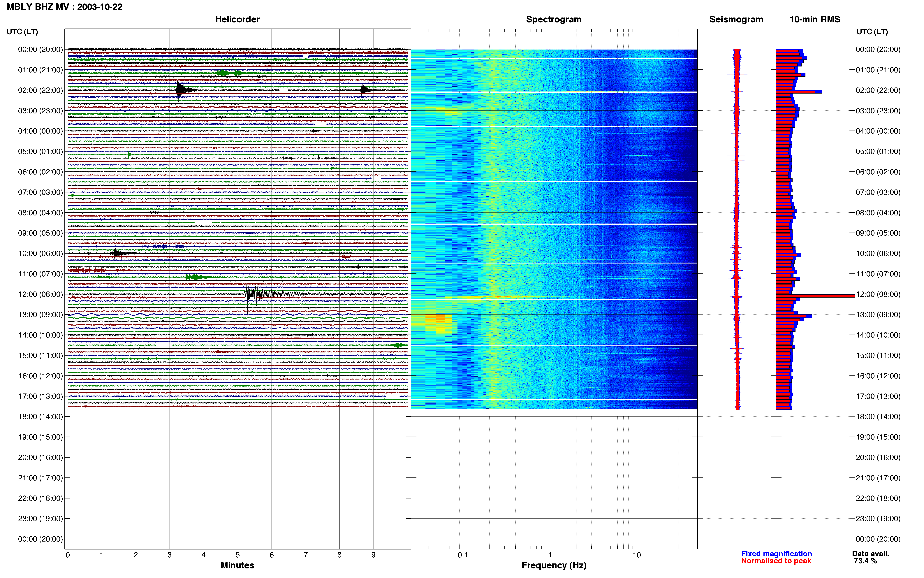
Task: Click the 73.4 % data availability value
Action: pyautogui.click(x=865, y=561)
